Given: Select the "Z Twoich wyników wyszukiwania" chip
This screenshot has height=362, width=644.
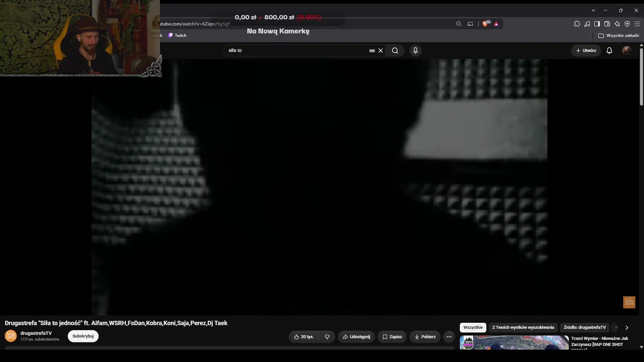Looking at the screenshot, I should 523,327.
